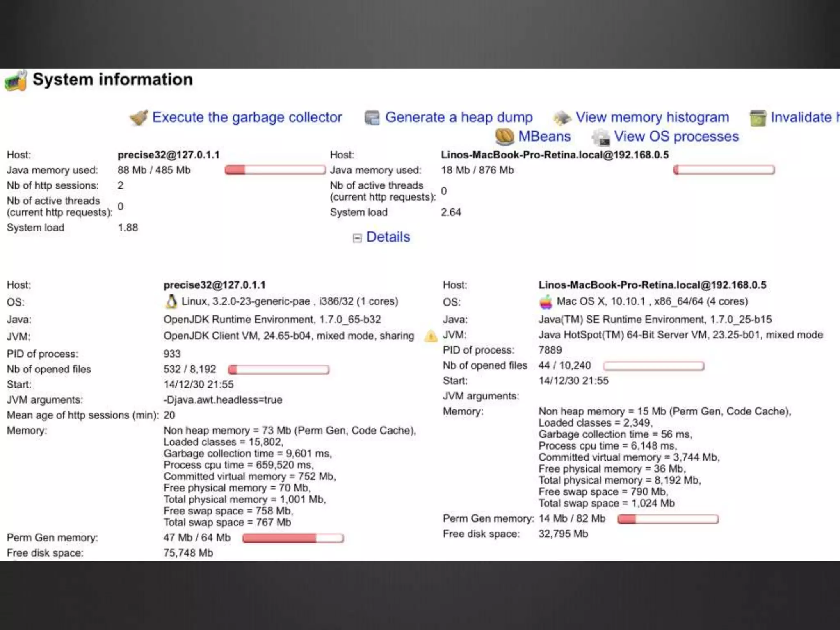Screen dimensions: 840x630
Task: Click MacBook Nb of opened files bar
Action: point(653,366)
